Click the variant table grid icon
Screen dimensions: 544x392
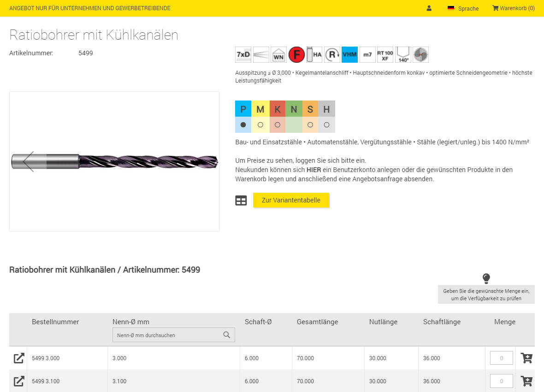coord(241,201)
